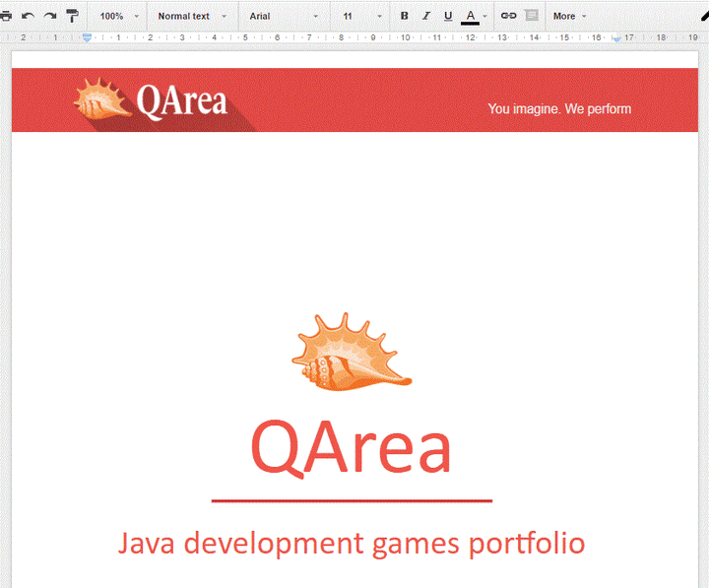The width and height of the screenshot is (709, 588).
Task: Click the Print icon
Action: tap(6, 17)
